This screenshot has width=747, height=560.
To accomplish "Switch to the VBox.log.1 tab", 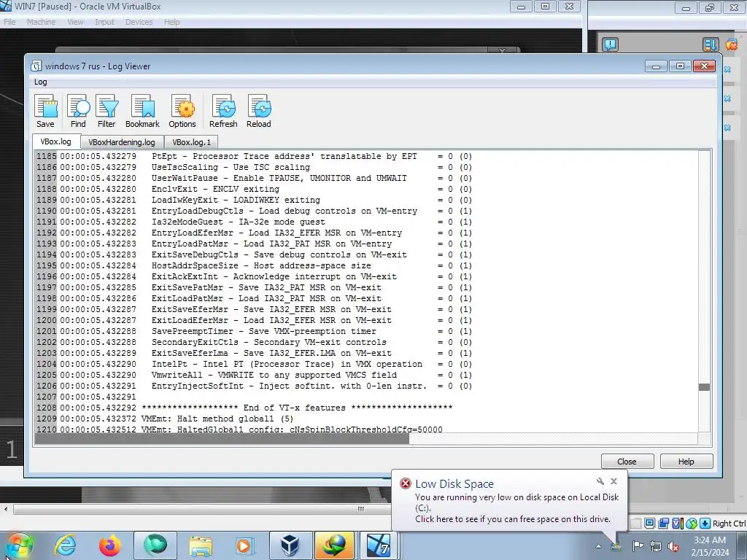I will point(191,142).
